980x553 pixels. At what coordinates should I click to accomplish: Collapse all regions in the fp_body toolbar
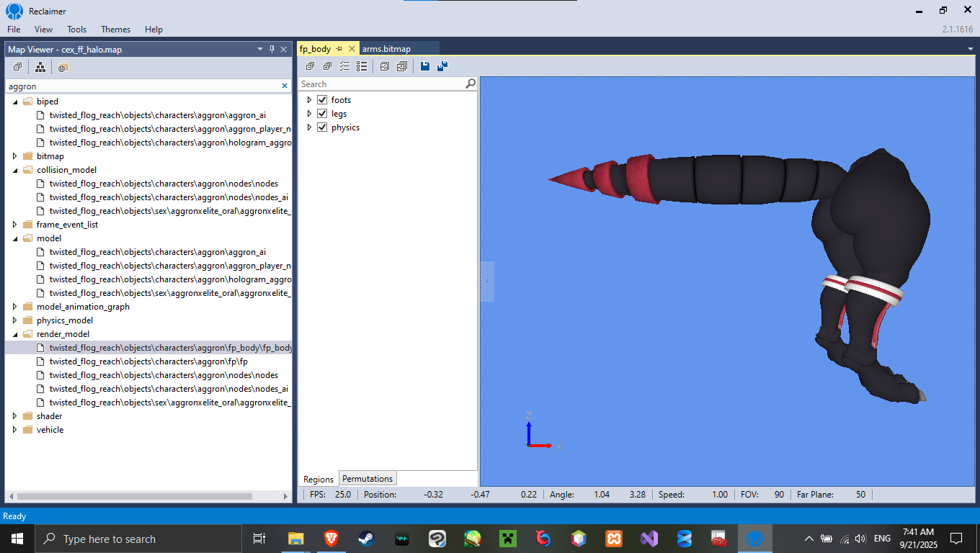(310, 66)
